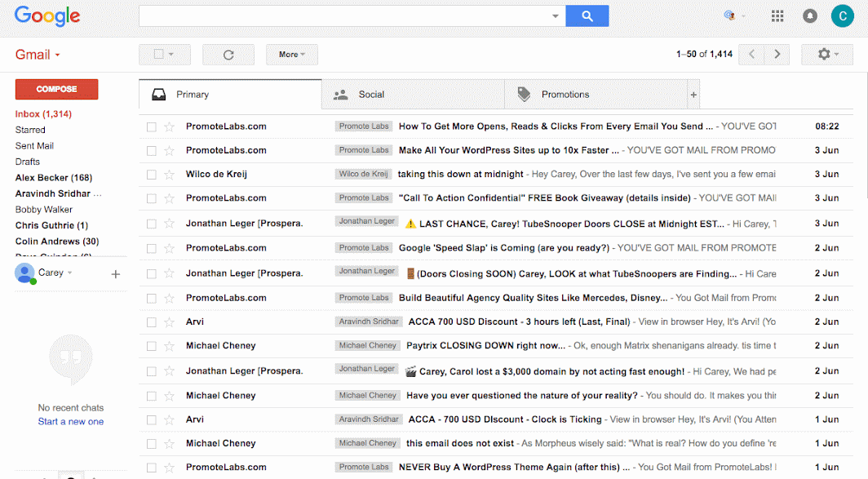The height and width of the screenshot is (479, 868).
Task: Open the Starred folder
Action: [x=30, y=130]
